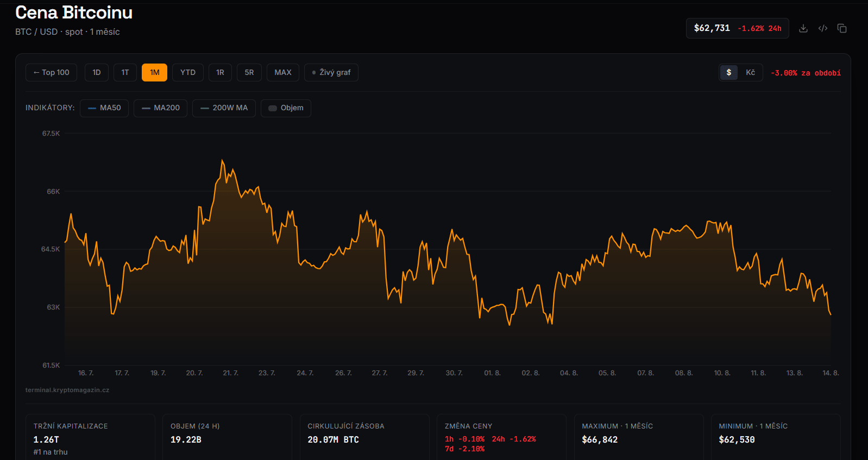Switch to YTD range
The image size is (868, 460).
tap(188, 72)
